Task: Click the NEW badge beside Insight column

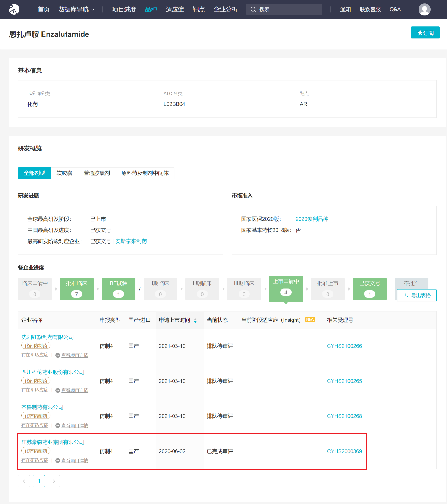Action: pos(310,320)
